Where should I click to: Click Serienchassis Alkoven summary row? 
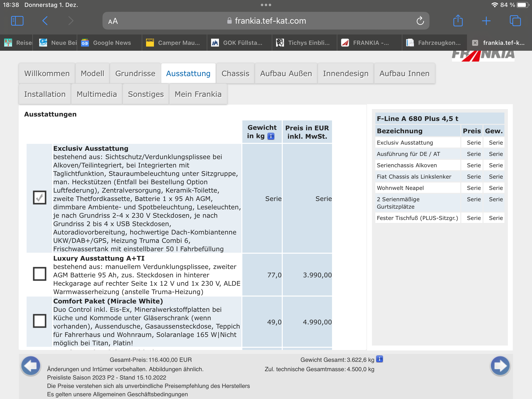(x=440, y=165)
